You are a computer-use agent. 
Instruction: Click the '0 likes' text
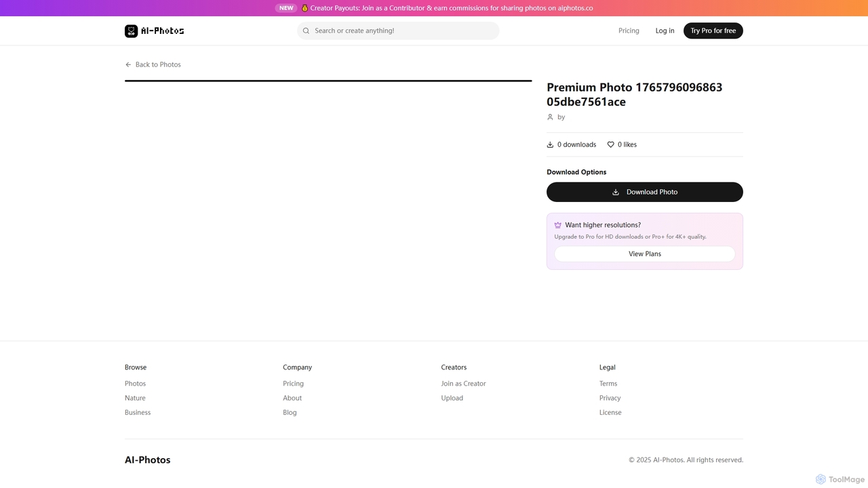coord(627,144)
